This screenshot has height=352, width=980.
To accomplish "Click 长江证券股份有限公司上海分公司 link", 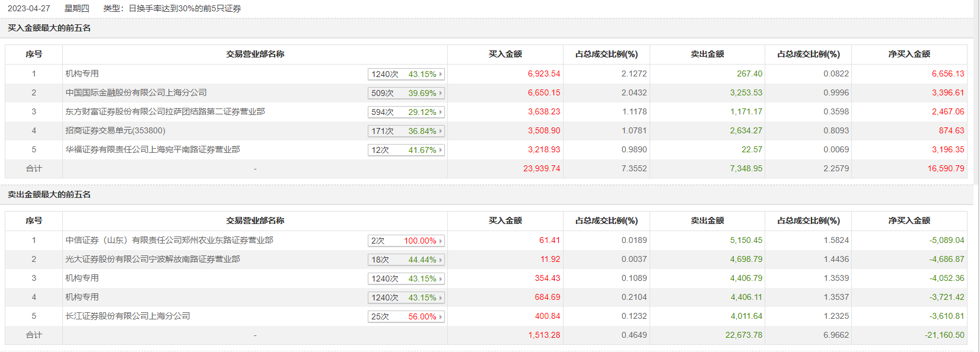I will coord(128,316).
